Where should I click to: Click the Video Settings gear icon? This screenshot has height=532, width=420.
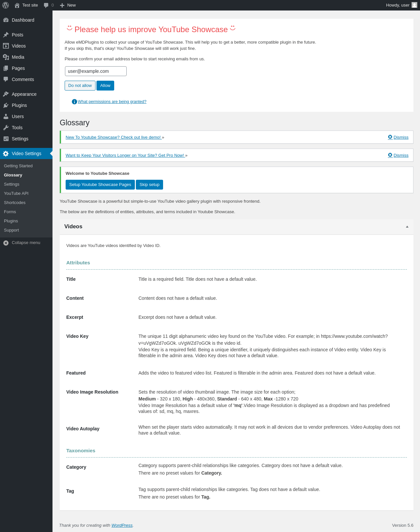6,153
